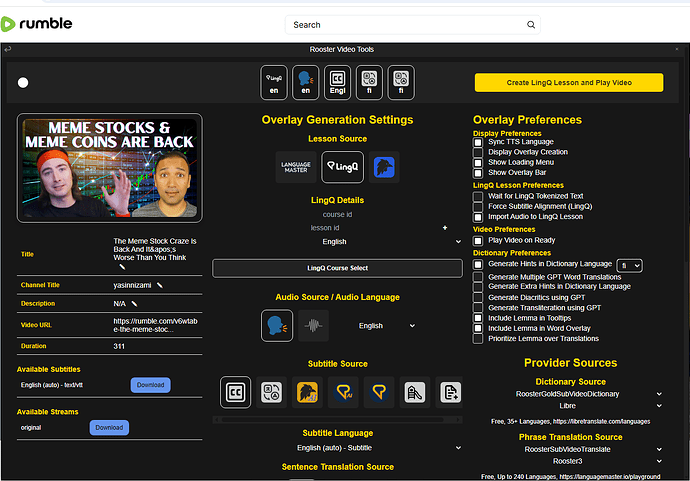Click the LingQ Course Select button
The width and height of the screenshot is (690, 481).
pos(338,268)
